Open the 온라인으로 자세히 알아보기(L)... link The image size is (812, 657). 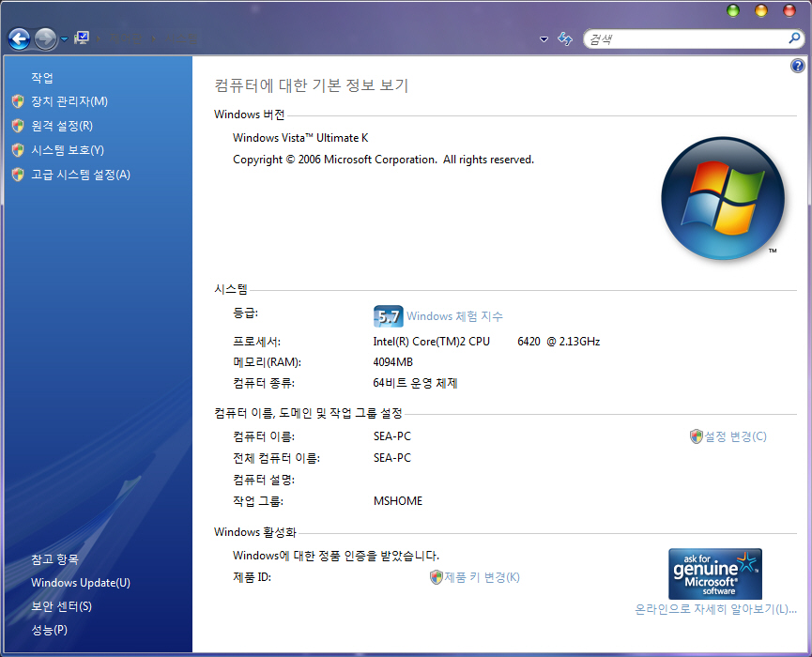[716, 609]
